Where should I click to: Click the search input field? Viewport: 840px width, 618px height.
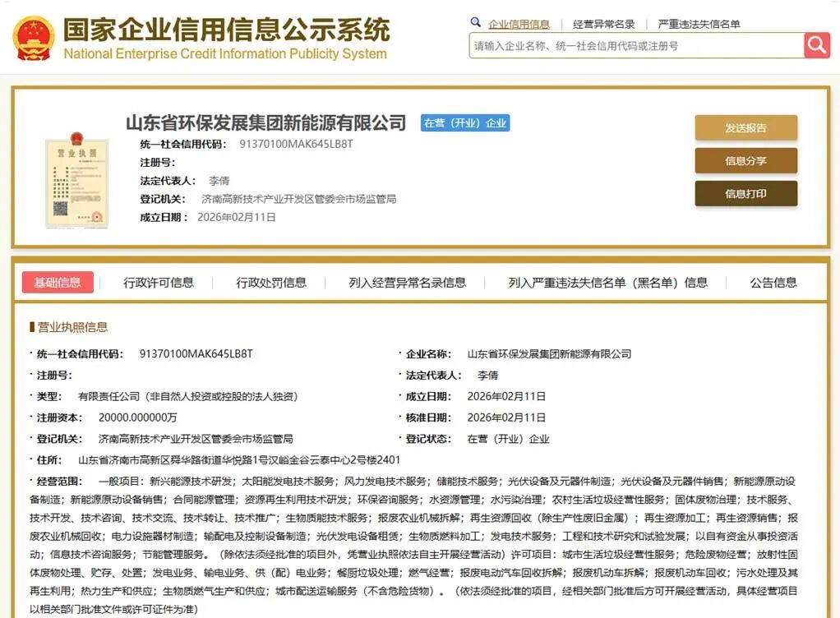[633, 46]
